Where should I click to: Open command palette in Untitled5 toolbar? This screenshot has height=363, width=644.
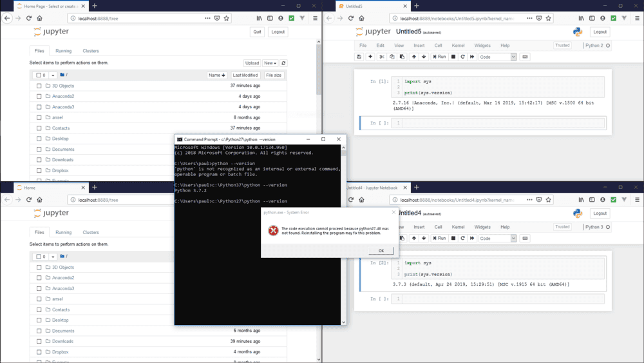(x=525, y=57)
